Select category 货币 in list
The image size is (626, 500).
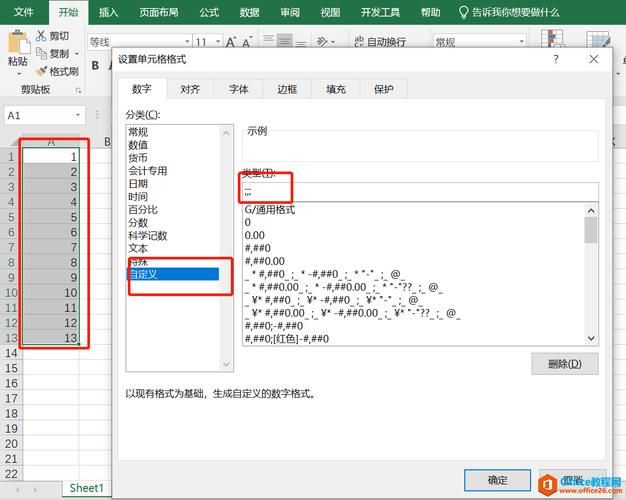click(138, 158)
